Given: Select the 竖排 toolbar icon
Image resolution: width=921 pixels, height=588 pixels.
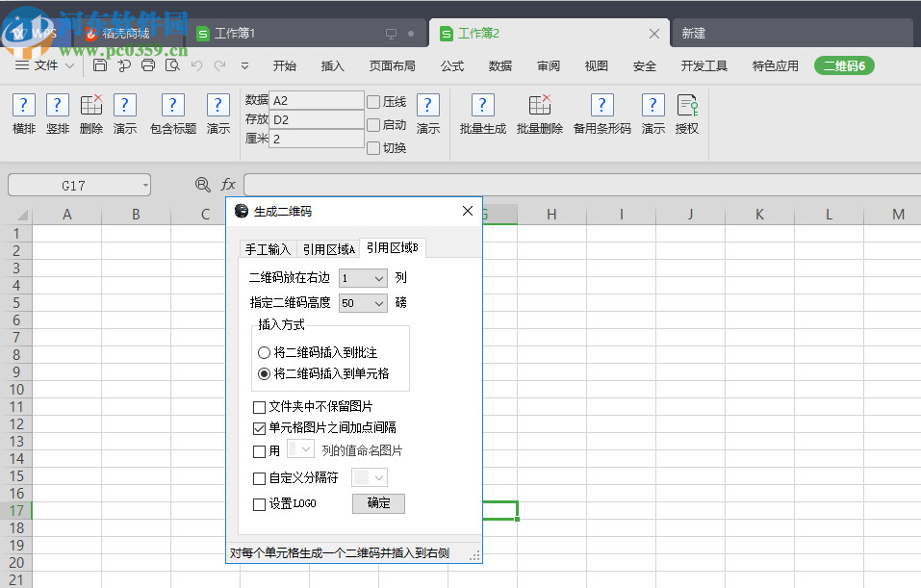Looking at the screenshot, I should pyautogui.click(x=57, y=114).
